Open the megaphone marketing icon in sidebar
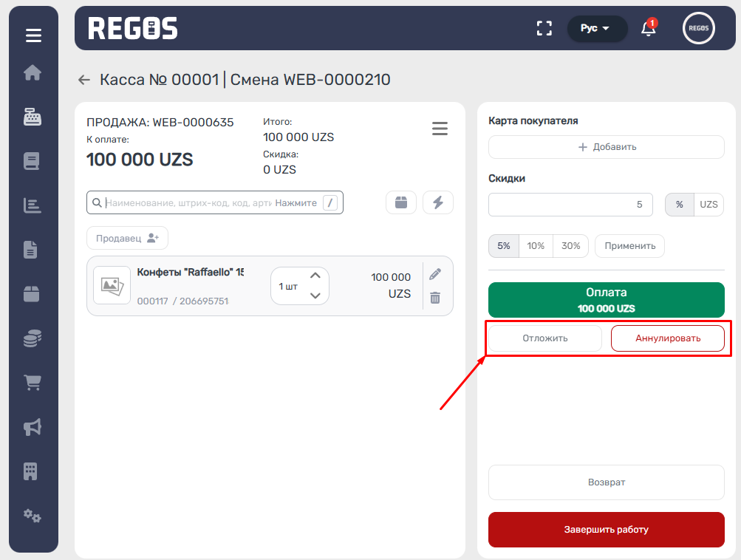 click(33, 427)
